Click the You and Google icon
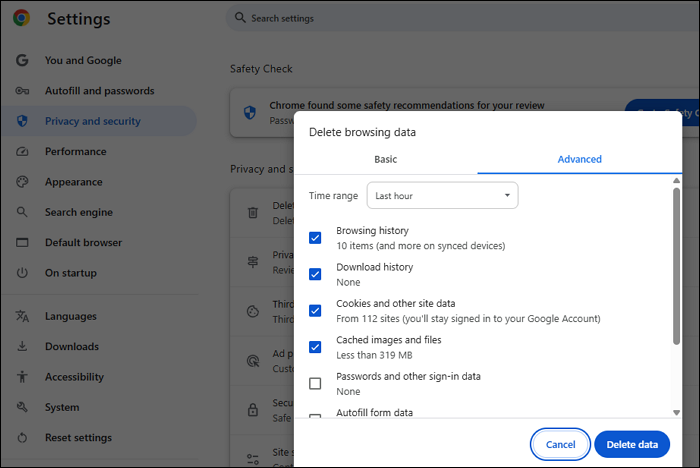 pyautogui.click(x=22, y=60)
